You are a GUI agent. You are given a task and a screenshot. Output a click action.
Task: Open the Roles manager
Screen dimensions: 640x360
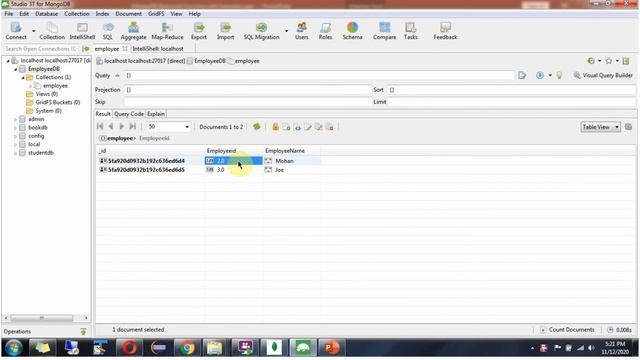coord(325,31)
